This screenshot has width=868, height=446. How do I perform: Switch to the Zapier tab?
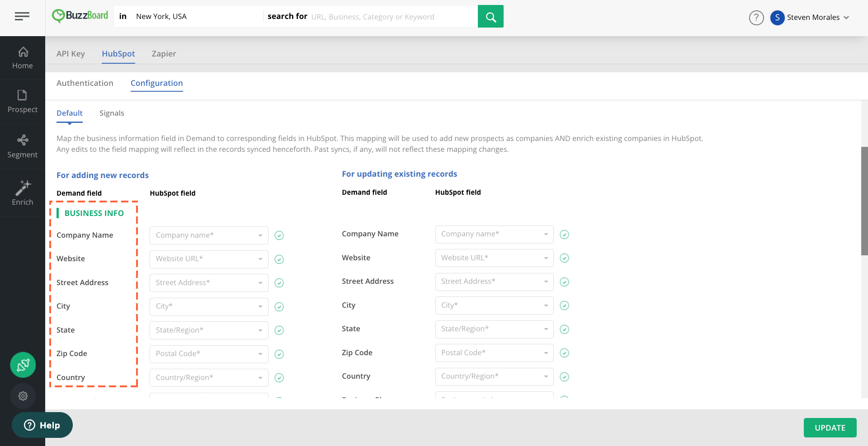click(164, 54)
